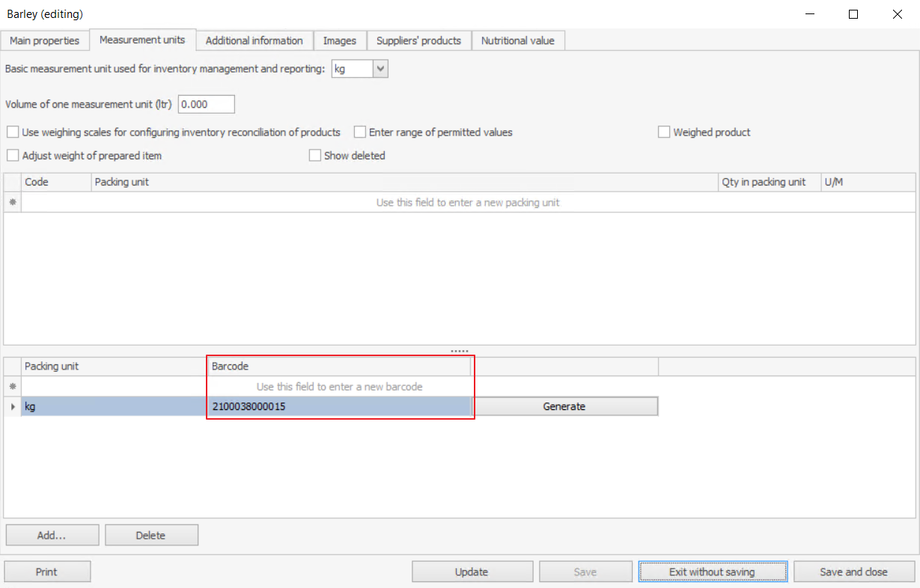Click the Add... button

(52, 535)
